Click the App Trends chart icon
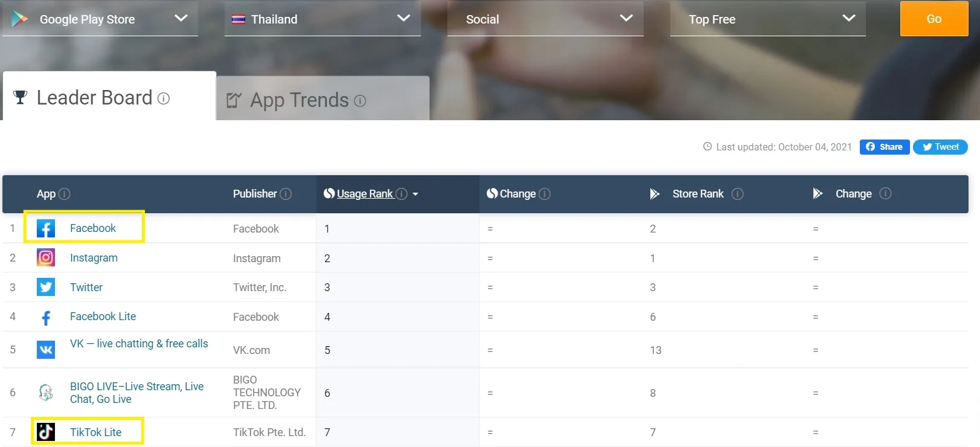The width and height of the screenshot is (980, 447). [x=234, y=100]
